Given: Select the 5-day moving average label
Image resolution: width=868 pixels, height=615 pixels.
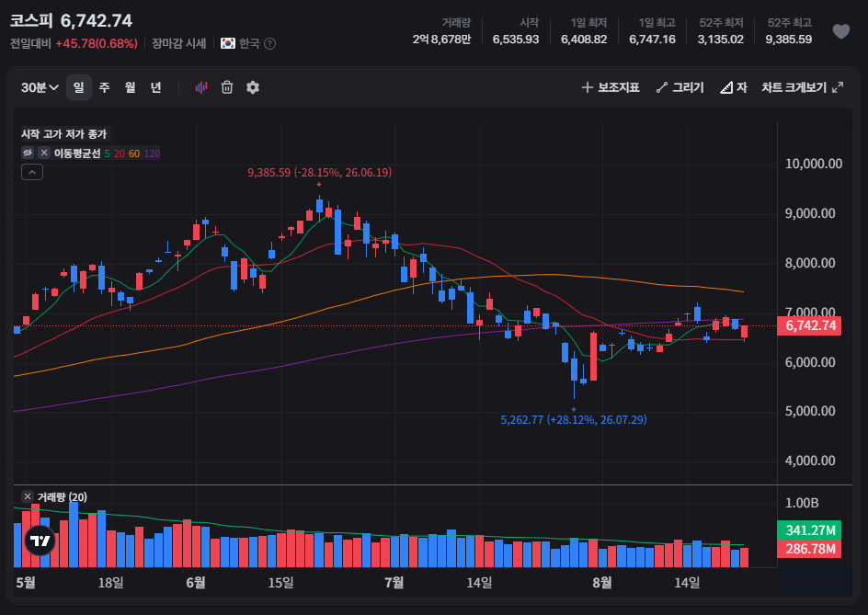Looking at the screenshot, I should pos(107,154).
